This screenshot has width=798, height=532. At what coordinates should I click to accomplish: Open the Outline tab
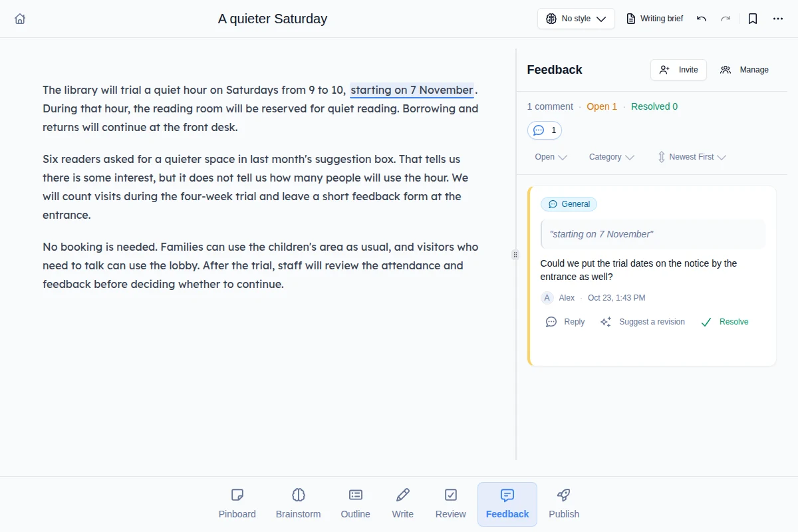pos(356,504)
